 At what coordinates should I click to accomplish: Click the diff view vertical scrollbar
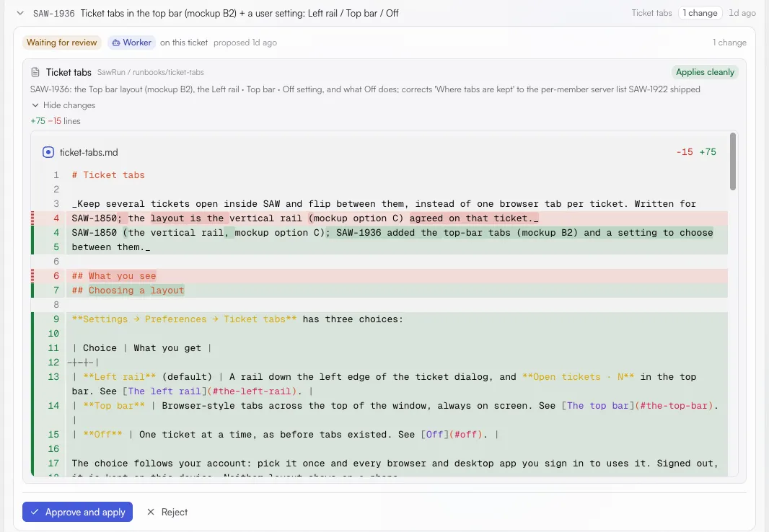(733, 161)
